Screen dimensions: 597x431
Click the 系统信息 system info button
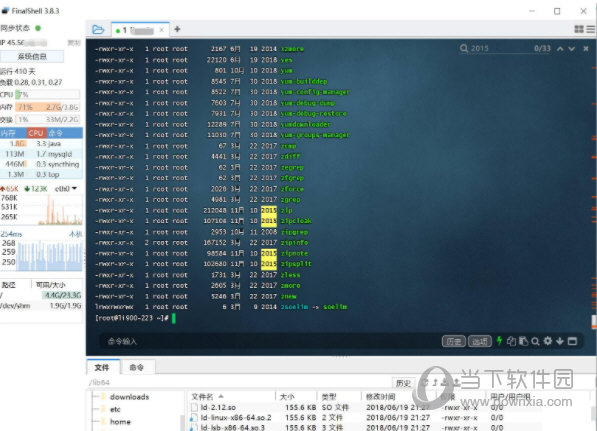(32, 57)
